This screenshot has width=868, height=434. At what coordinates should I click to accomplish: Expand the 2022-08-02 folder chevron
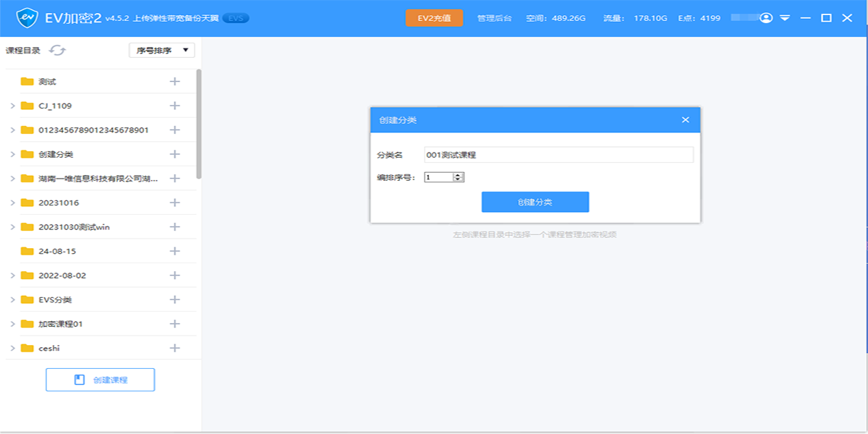(x=12, y=276)
